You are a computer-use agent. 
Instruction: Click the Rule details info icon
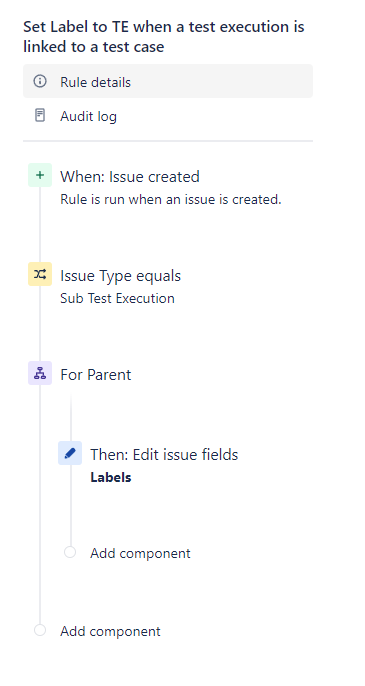tap(40, 81)
